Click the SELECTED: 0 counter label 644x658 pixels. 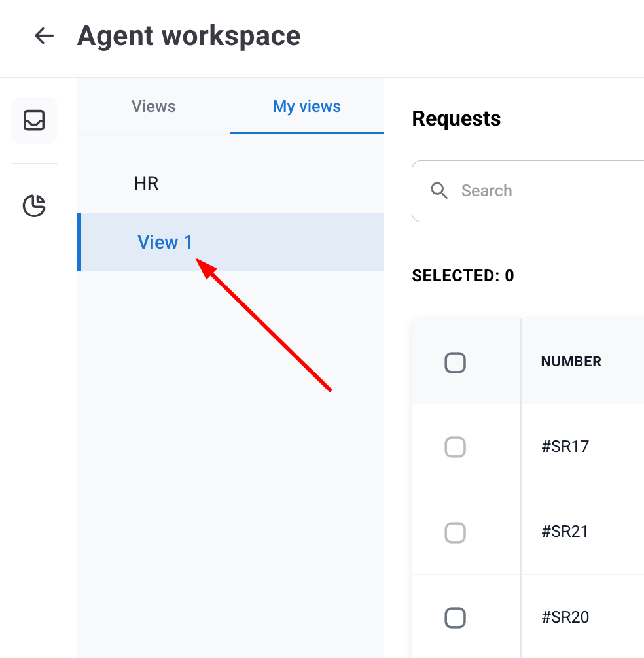(x=463, y=276)
